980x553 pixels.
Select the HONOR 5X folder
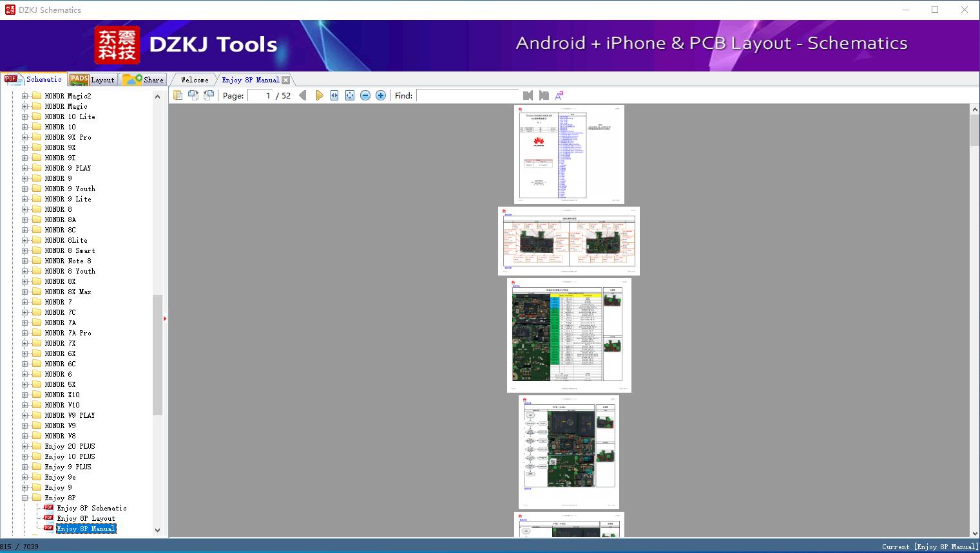pyautogui.click(x=60, y=384)
